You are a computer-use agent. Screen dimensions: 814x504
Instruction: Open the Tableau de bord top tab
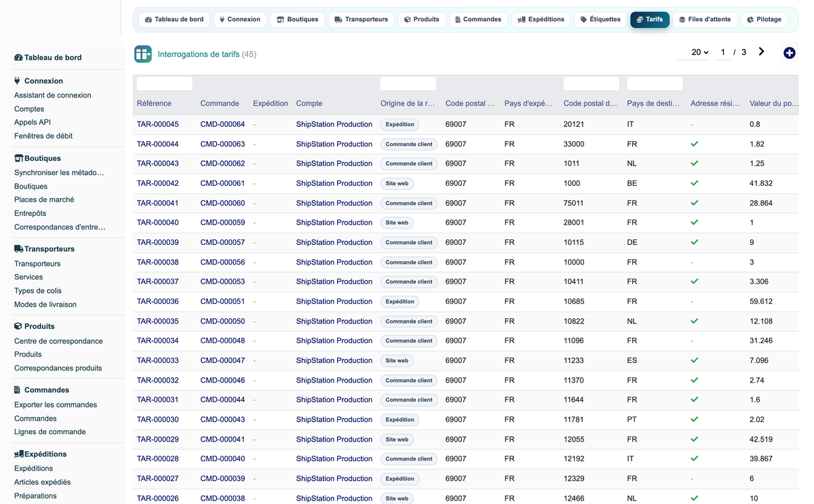pos(174,20)
